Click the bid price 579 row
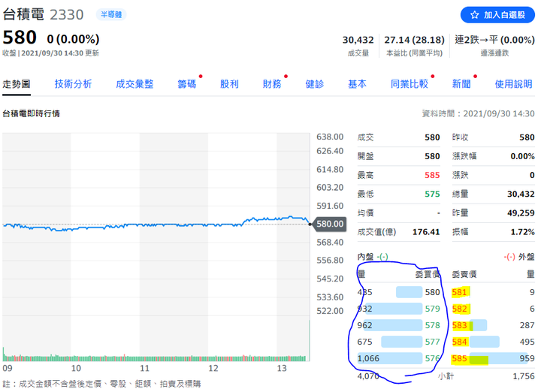Viewport: 541px width, 392px height. click(x=398, y=309)
